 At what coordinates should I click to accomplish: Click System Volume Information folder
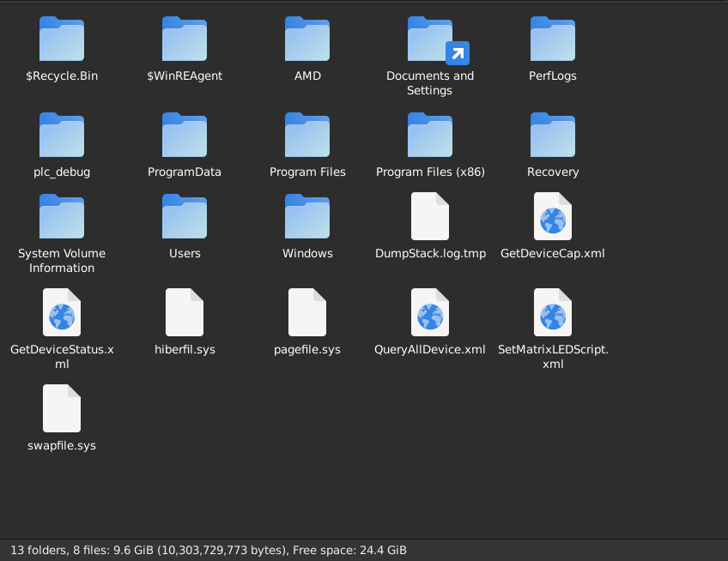62,217
